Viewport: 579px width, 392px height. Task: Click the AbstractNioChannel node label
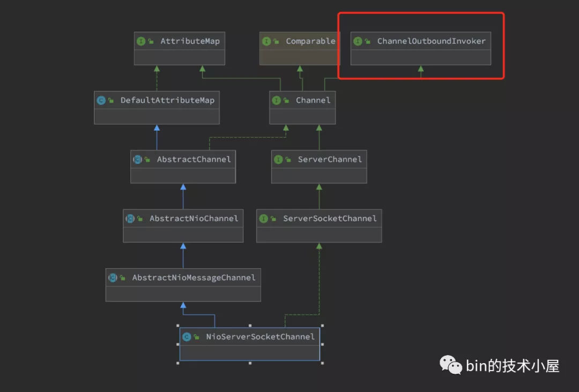click(194, 218)
